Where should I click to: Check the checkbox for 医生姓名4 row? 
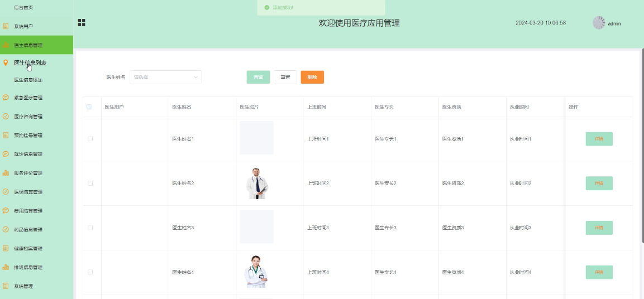coord(90,272)
